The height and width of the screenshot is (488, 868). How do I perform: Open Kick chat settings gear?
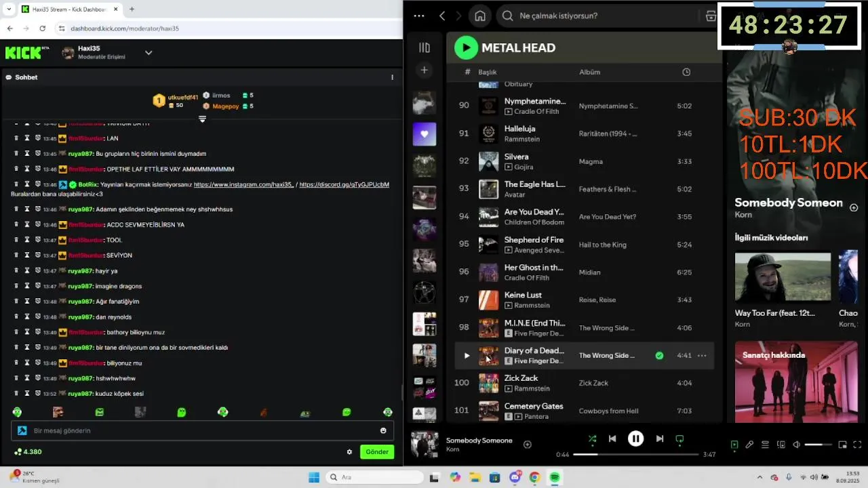[x=349, y=451]
